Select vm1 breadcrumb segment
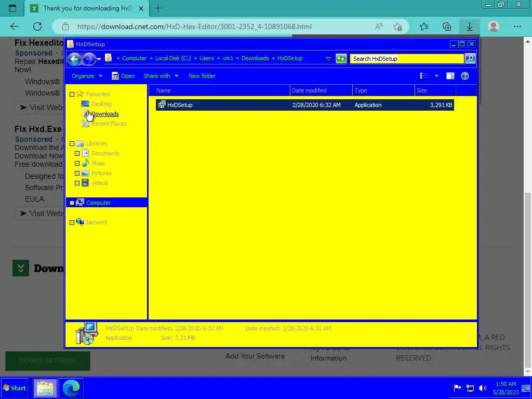532x399 pixels. coord(228,58)
